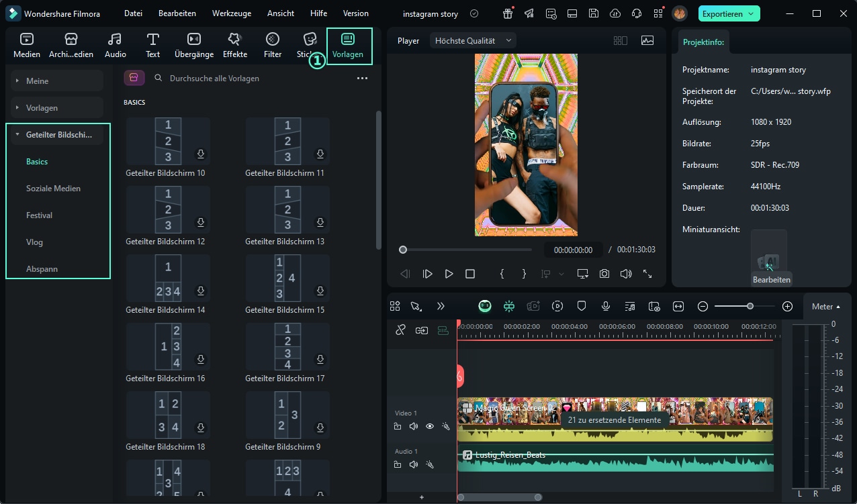Open the Bearbeiten menu
Viewport: 857px width, 504px height.
(177, 13)
